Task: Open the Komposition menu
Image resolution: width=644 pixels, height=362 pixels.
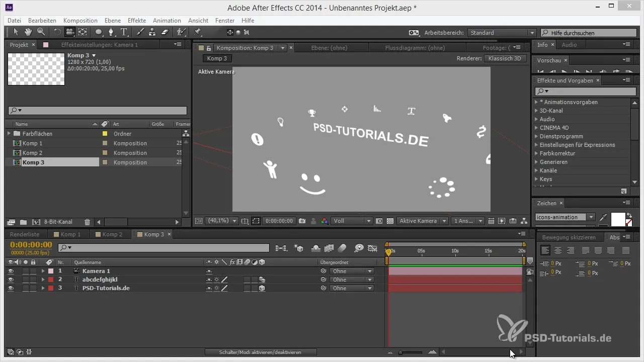Action: click(80, 21)
